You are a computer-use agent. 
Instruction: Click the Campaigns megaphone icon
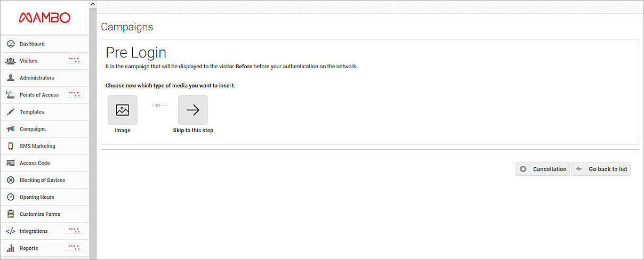click(x=10, y=129)
